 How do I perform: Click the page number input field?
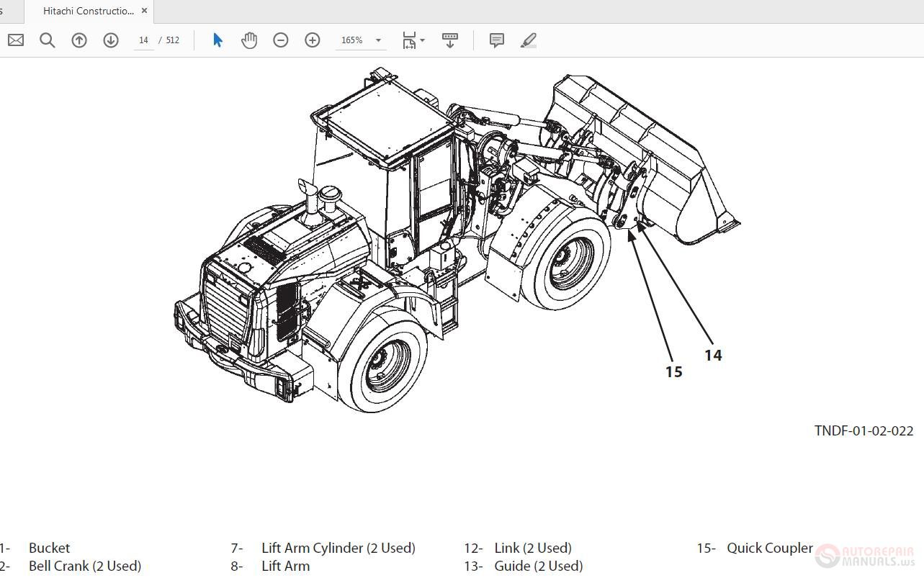(143, 40)
